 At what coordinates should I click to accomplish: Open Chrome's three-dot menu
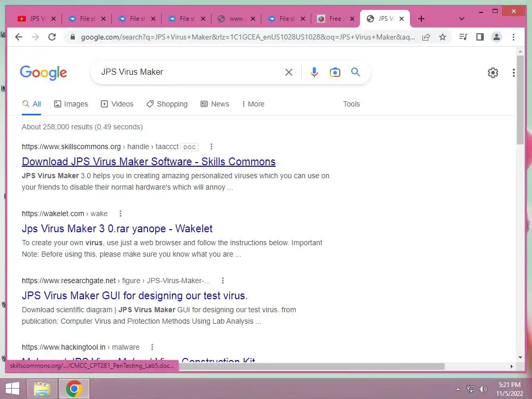513,37
